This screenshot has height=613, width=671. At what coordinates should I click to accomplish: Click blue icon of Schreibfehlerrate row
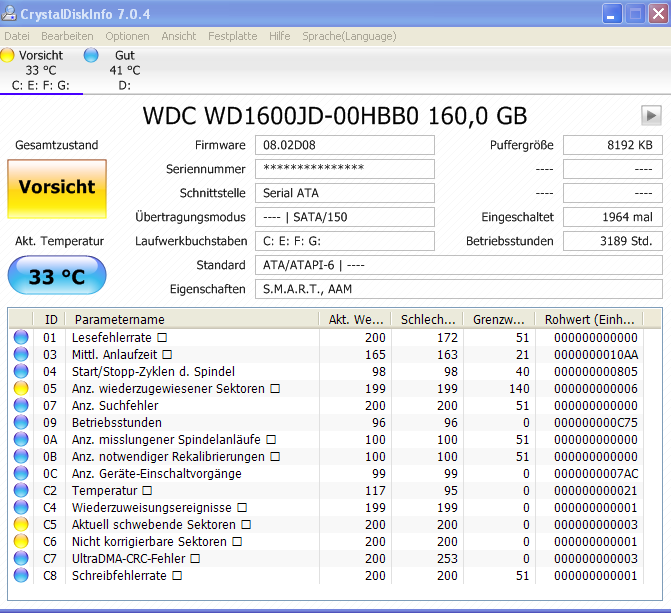click(x=21, y=575)
